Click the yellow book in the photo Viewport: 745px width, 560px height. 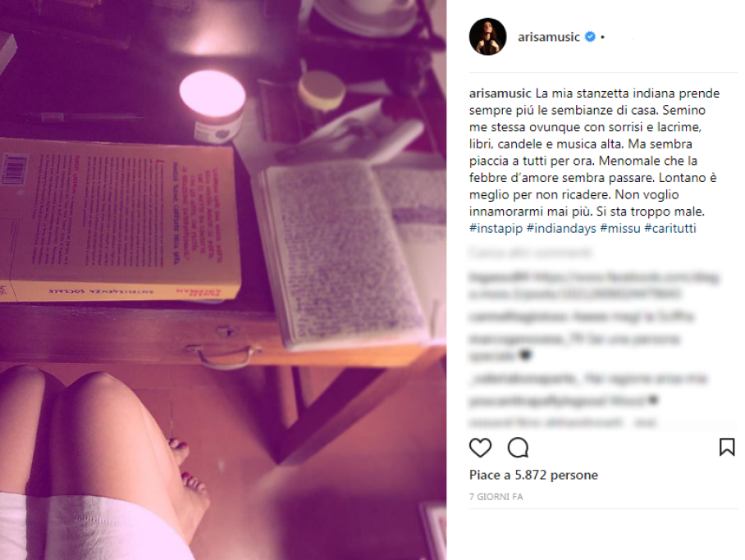click(x=120, y=220)
